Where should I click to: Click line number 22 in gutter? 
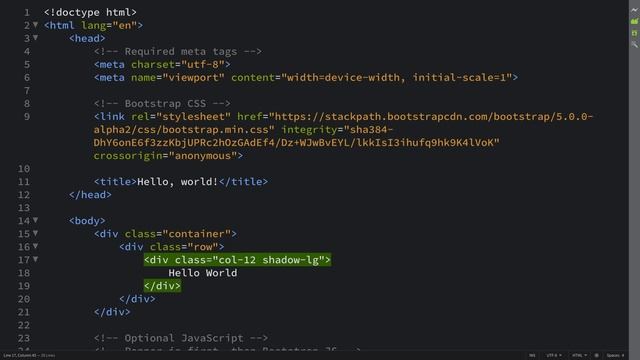point(24,325)
